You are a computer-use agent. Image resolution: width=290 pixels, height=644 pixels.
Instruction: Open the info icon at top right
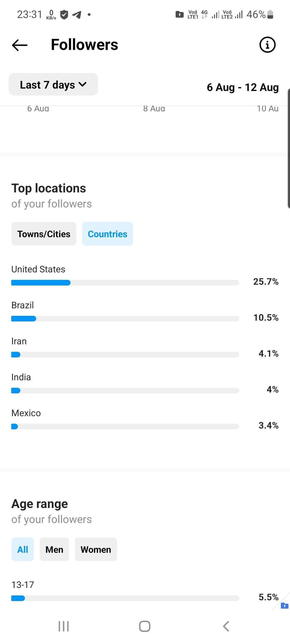tap(267, 45)
